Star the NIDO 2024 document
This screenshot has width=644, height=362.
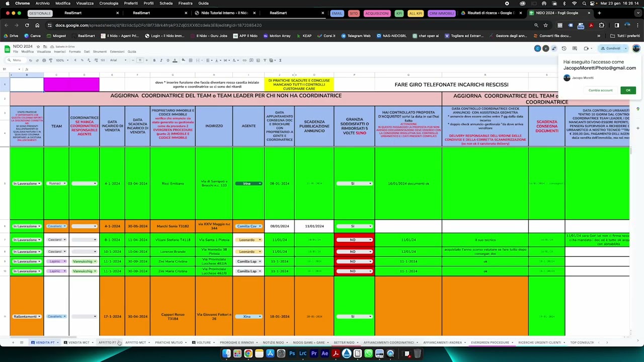[37, 47]
